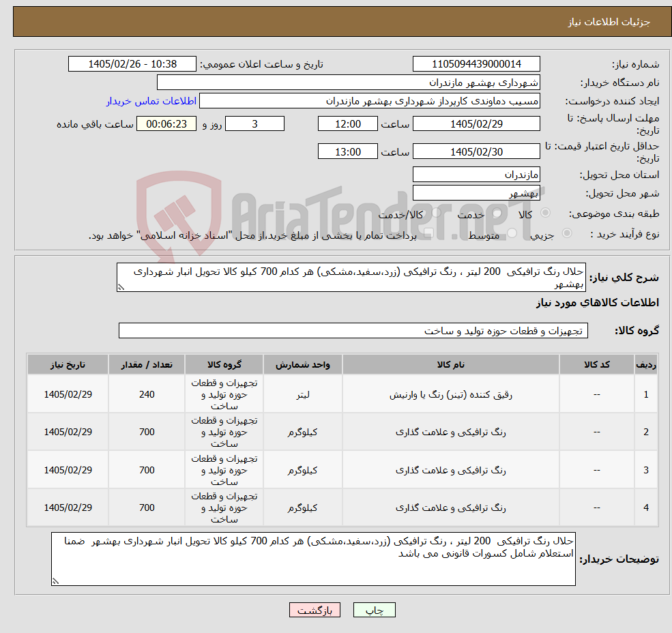Click the گروه کالا field
The height and width of the screenshot is (633, 672).
pos(353,330)
